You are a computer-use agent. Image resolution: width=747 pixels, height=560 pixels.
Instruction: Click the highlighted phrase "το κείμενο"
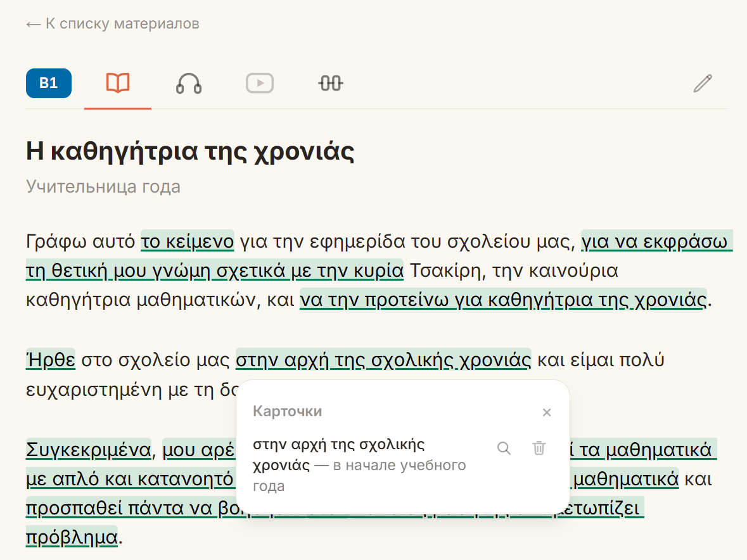188,241
